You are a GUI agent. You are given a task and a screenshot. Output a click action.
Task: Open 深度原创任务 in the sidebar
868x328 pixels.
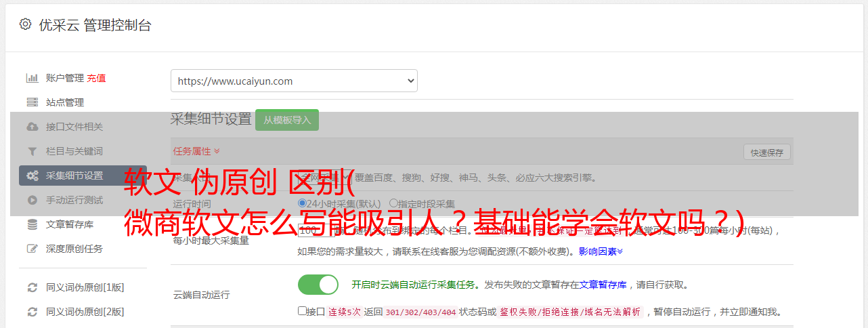(x=74, y=249)
